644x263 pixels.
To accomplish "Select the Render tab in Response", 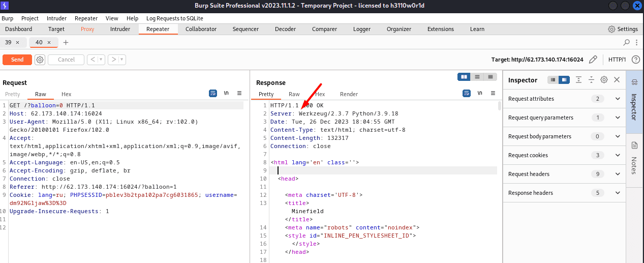I will point(349,94).
